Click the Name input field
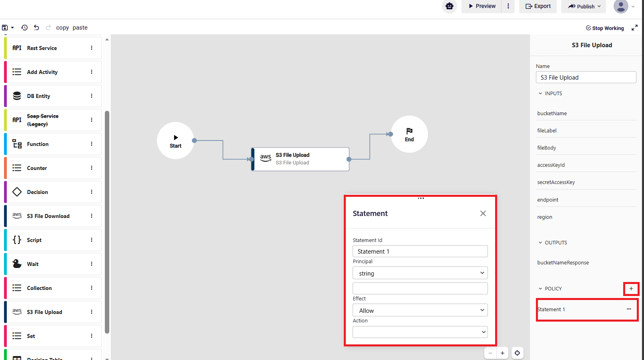 pyautogui.click(x=586, y=77)
